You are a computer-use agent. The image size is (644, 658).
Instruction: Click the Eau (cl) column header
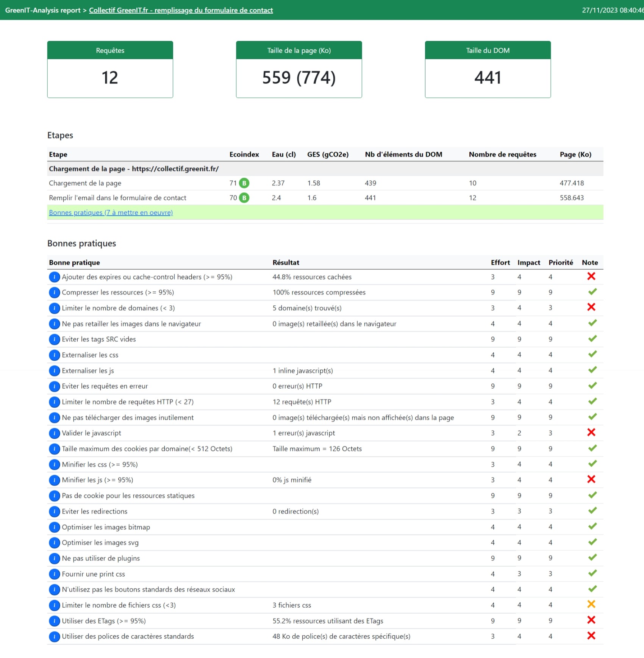(284, 155)
